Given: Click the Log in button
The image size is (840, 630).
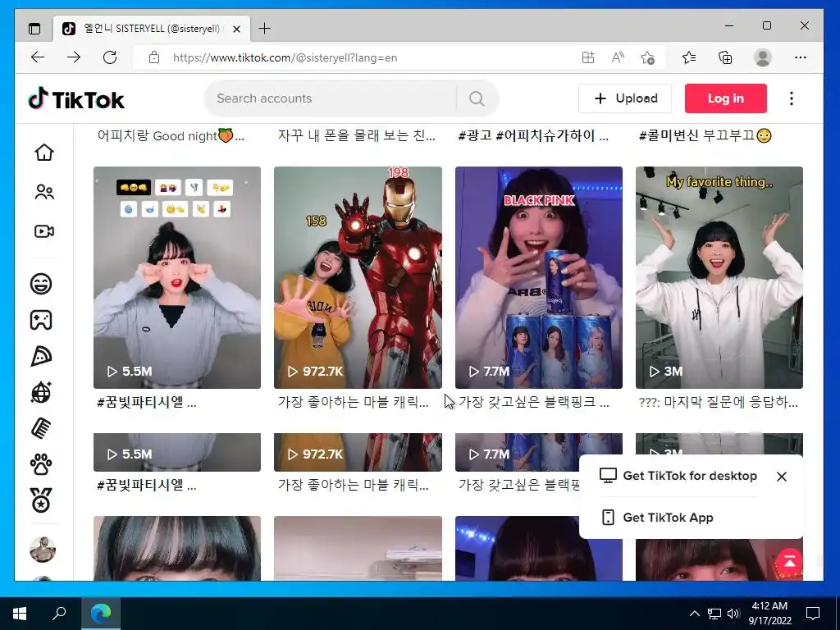Looking at the screenshot, I should [725, 98].
